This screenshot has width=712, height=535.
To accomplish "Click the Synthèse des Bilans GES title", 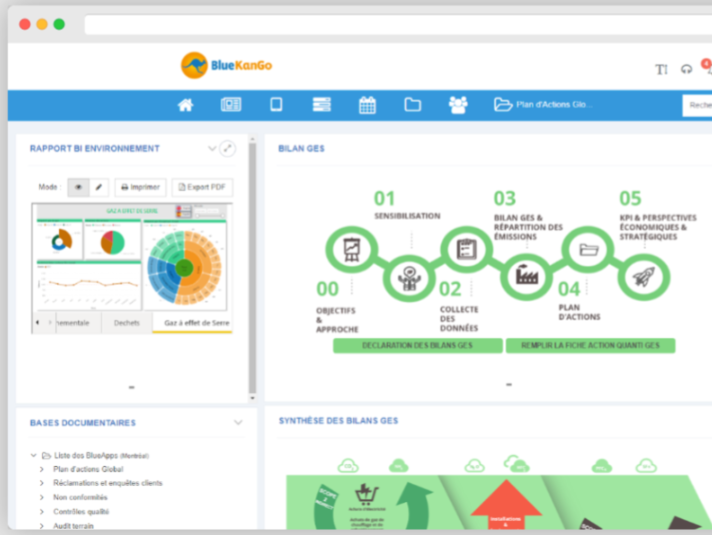I will [x=338, y=421].
